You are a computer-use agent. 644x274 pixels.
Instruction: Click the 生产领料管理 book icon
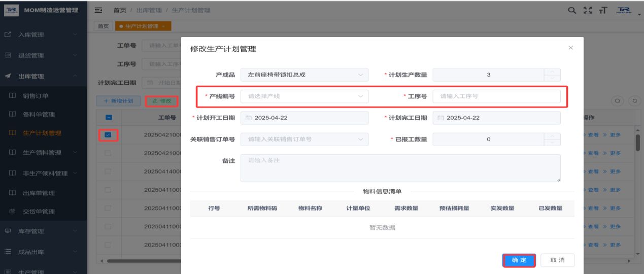[x=13, y=153]
